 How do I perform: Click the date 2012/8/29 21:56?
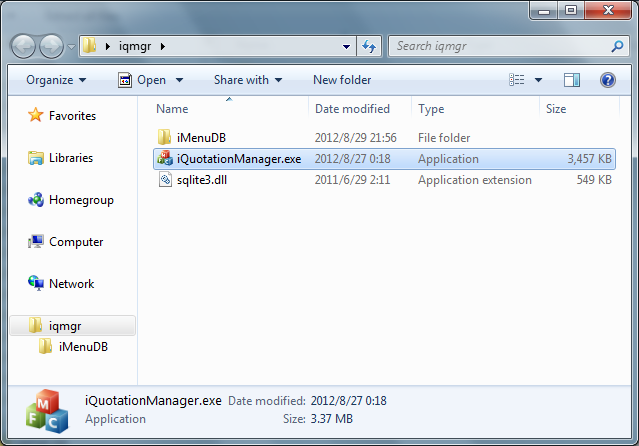click(x=355, y=138)
